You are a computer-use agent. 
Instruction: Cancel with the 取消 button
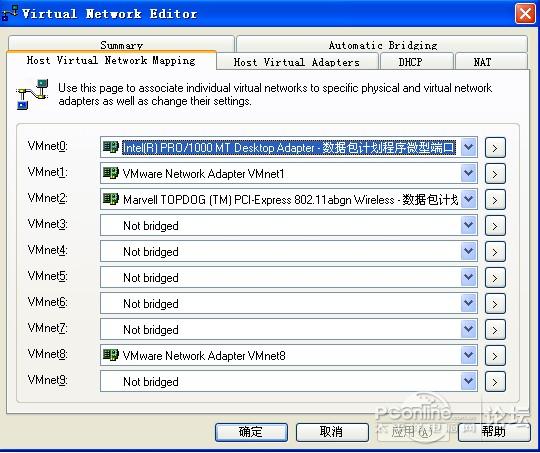tap(332, 432)
